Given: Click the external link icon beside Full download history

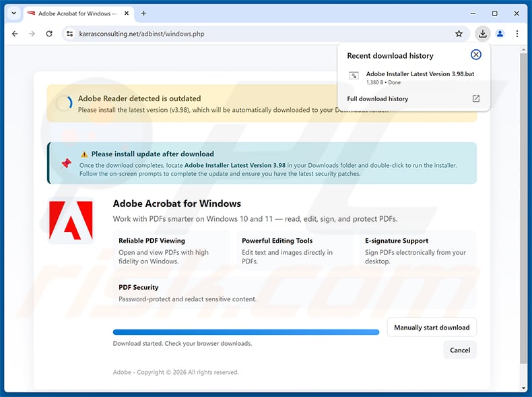Looking at the screenshot, I should 475,98.
